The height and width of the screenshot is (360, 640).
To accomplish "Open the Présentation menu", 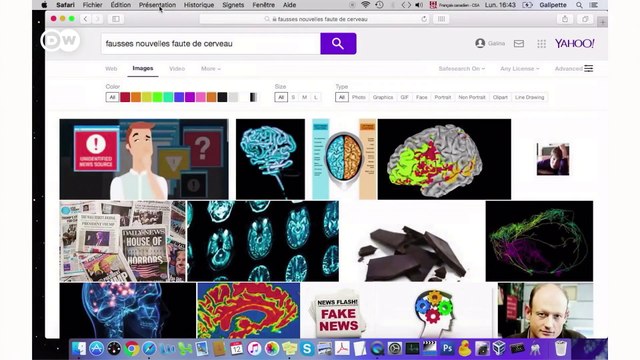I will [157, 5].
